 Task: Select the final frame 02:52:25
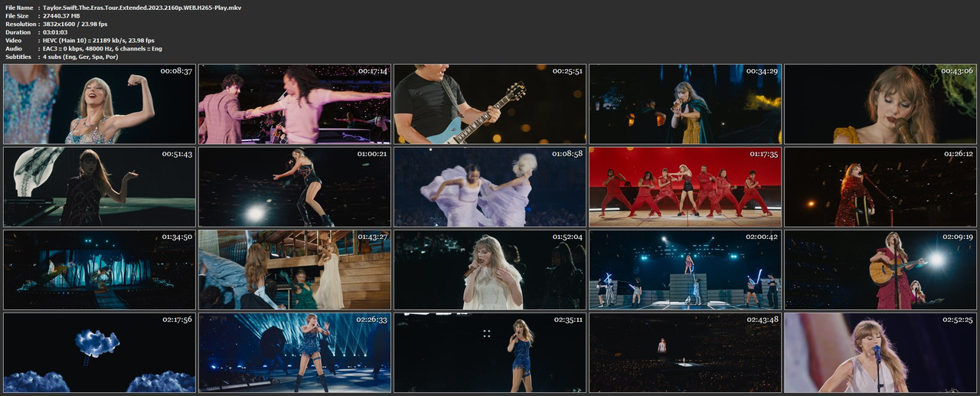point(880,352)
